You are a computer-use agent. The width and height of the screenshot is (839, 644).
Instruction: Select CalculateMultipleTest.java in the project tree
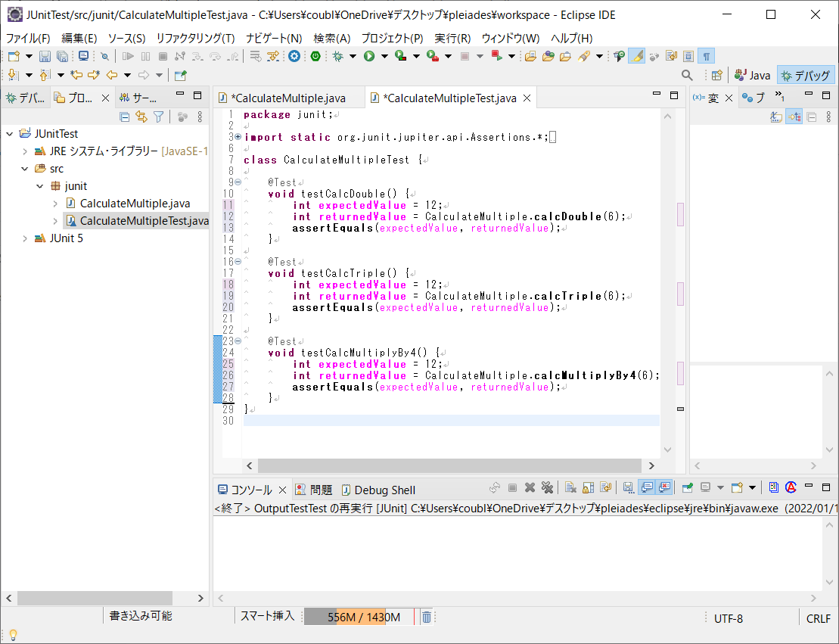[x=137, y=220]
